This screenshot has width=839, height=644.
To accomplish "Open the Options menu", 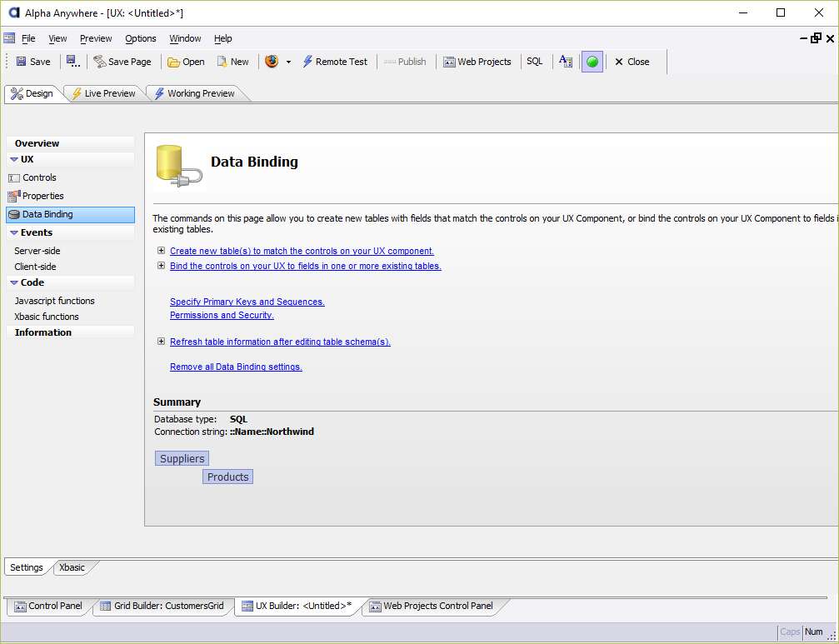I will [141, 38].
